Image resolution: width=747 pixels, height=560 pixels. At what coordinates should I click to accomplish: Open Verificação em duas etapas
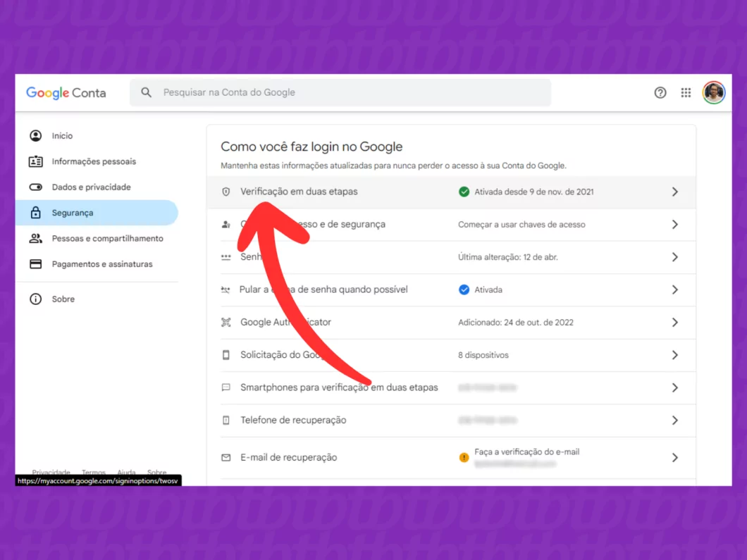(x=451, y=192)
